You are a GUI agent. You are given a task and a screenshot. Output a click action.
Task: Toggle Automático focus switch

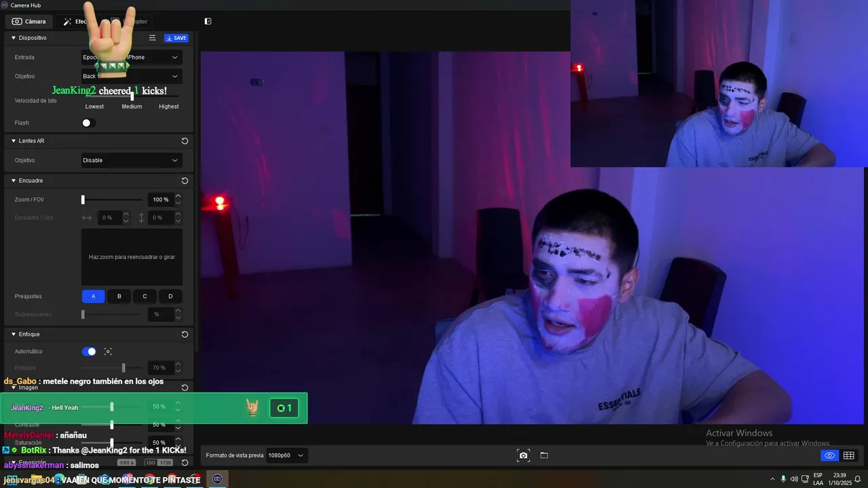point(89,352)
